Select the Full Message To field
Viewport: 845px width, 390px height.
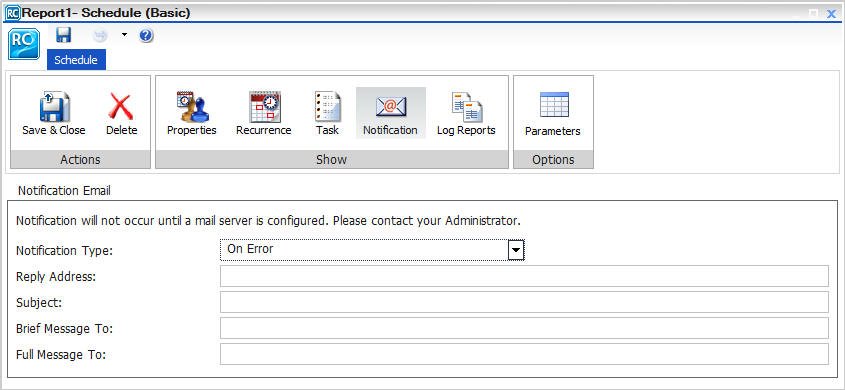(524, 354)
